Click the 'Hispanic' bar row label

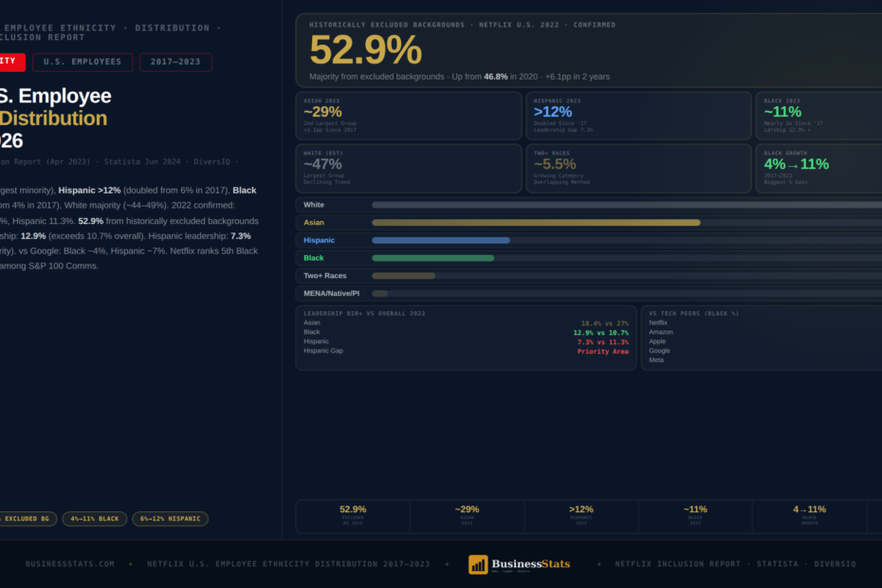click(319, 240)
